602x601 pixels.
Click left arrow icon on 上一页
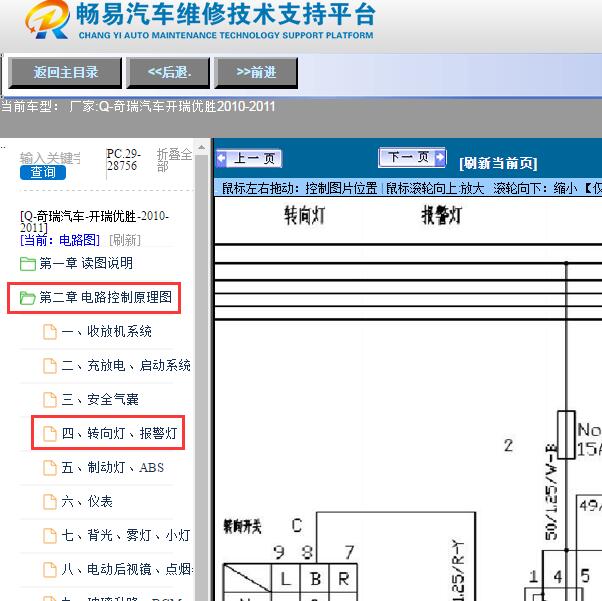[222, 158]
